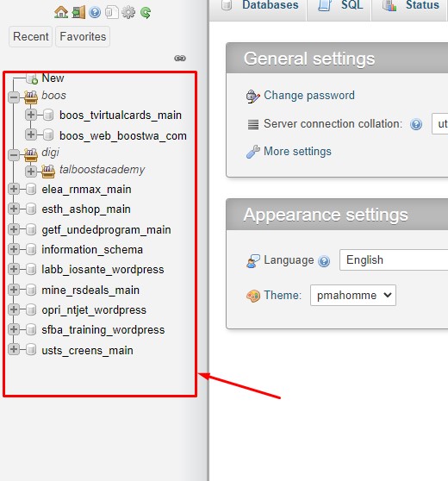Click the Recent tables button
Screen dimensions: 448x481
point(31,36)
